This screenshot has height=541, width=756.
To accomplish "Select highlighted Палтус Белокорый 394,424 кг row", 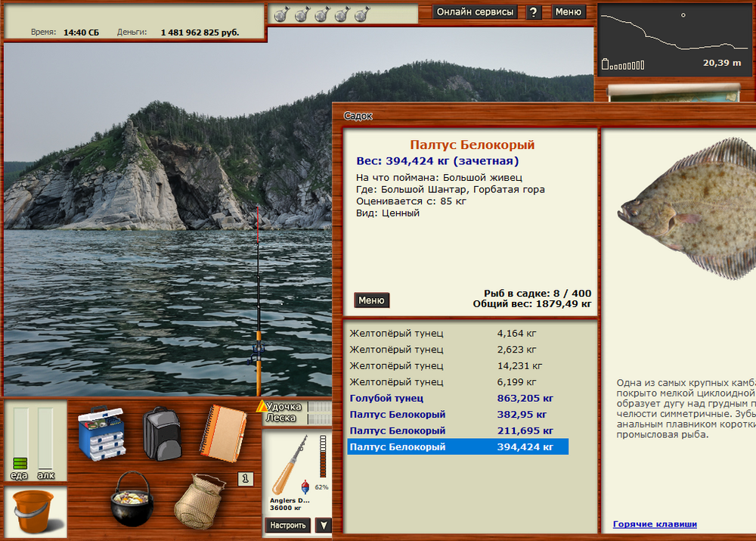I will (457, 447).
